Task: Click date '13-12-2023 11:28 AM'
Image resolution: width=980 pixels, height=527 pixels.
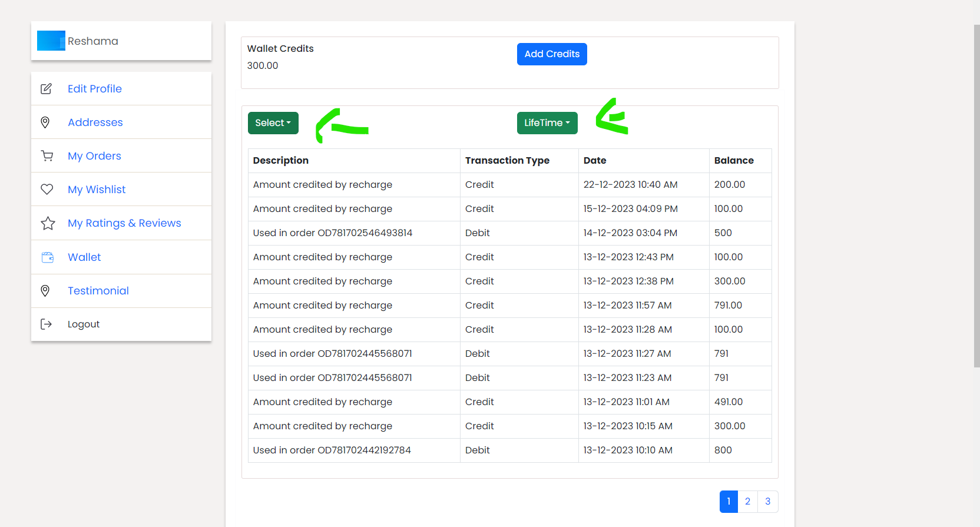Action: pos(628,330)
